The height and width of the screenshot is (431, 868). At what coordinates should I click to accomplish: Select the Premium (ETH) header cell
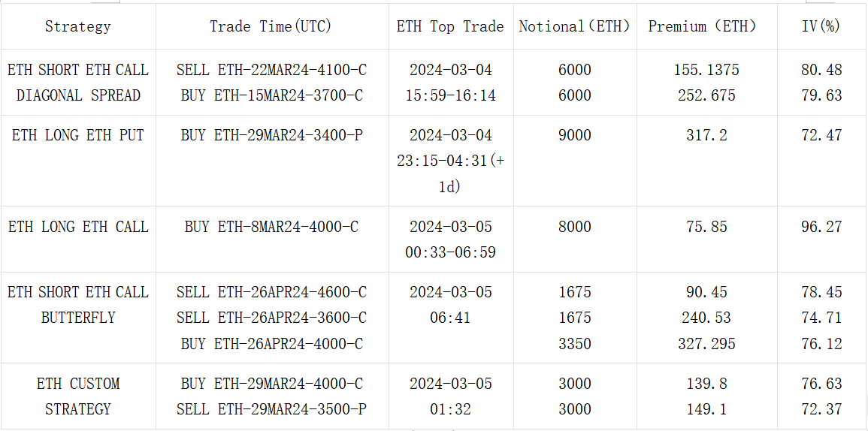[x=706, y=26]
